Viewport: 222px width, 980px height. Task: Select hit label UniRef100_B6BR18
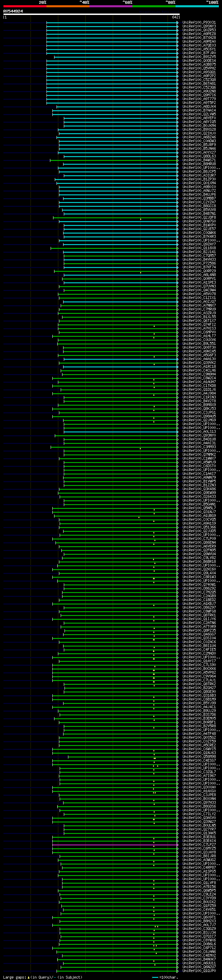199,561
